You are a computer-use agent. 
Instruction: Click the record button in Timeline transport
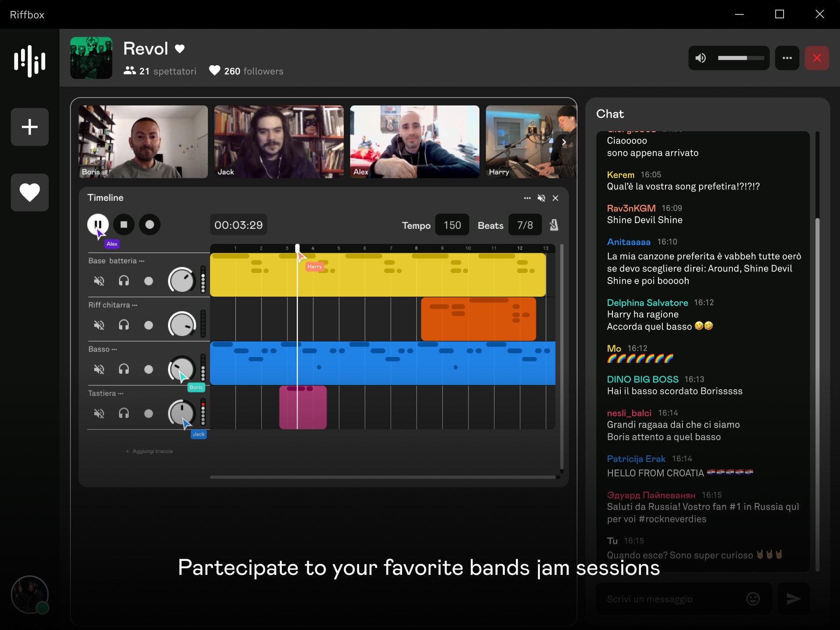pos(150,224)
